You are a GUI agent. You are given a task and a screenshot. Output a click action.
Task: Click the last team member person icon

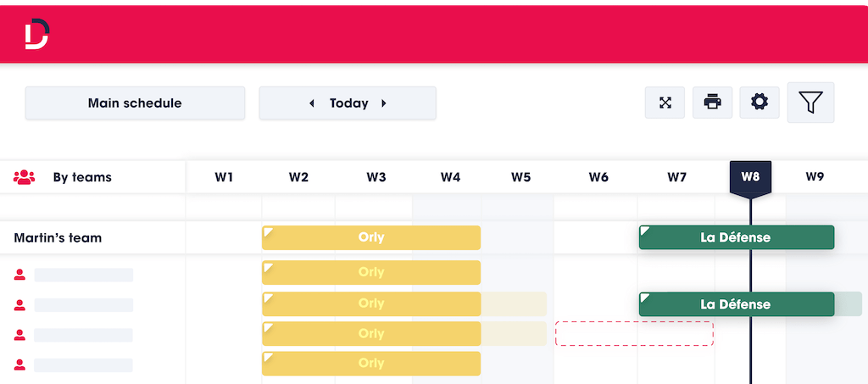click(x=20, y=365)
